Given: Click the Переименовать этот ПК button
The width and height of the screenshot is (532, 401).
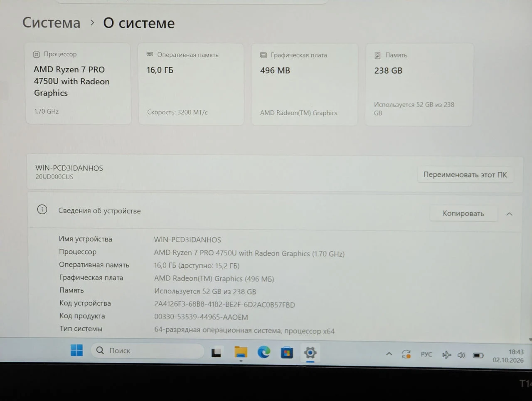Looking at the screenshot, I should 465,175.
